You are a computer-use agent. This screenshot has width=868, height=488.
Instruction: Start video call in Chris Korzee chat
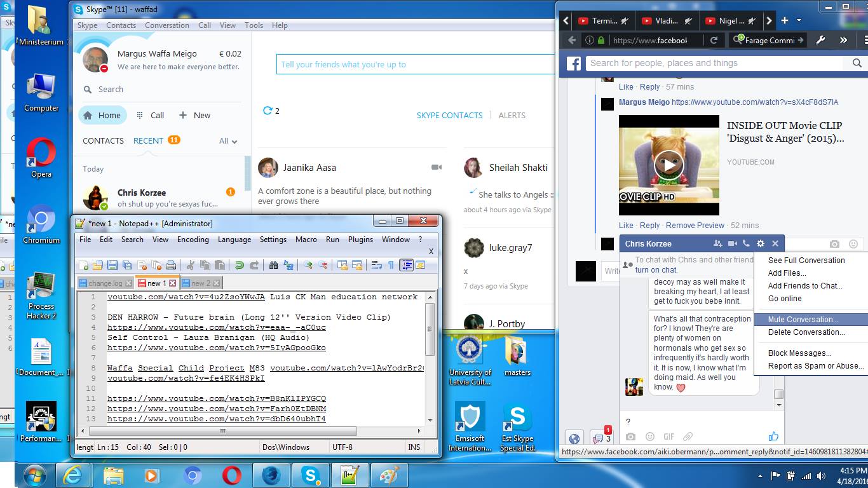pyautogui.click(x=733, y=243)
